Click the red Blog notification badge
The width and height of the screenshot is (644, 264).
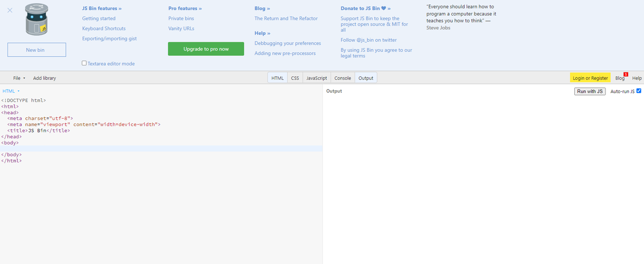tap(626, 74)
